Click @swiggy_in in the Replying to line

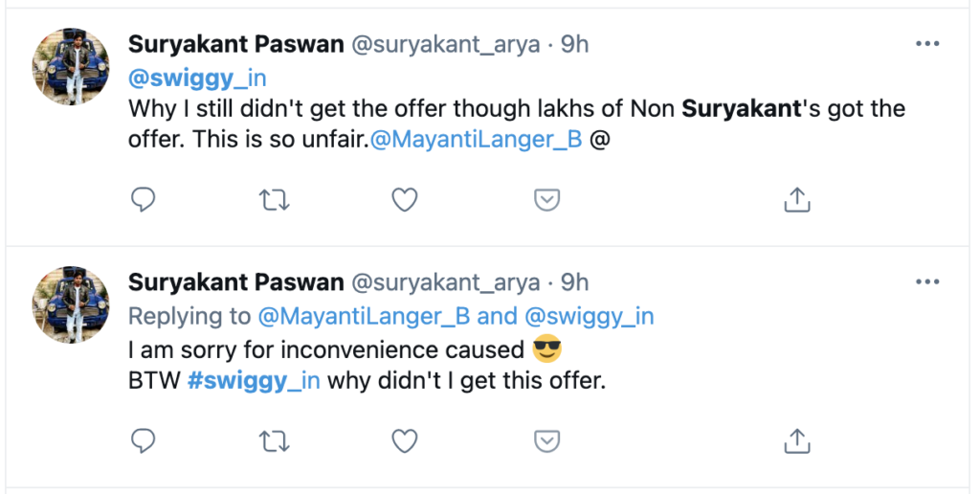(589, 315)
